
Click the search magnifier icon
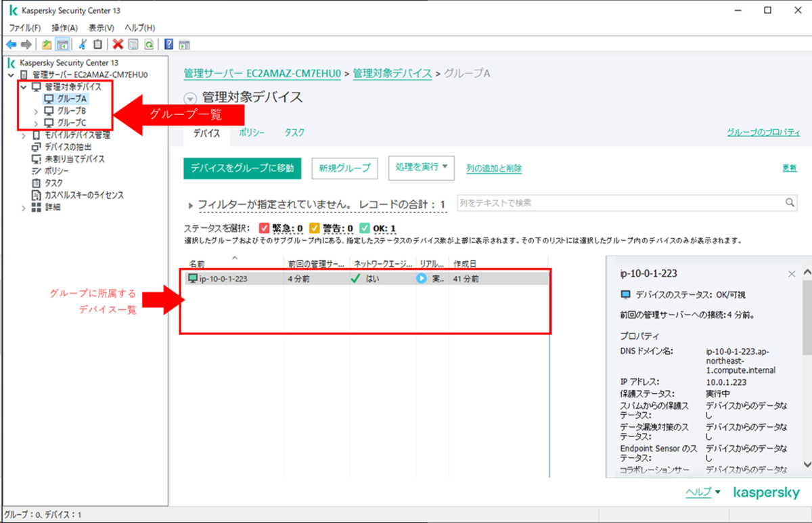point(790,202)
